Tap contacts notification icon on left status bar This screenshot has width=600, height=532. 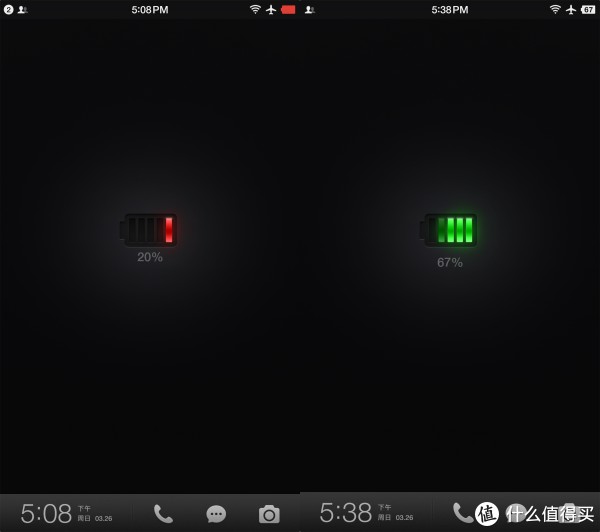pyautogui.click(x=23, y=10)
